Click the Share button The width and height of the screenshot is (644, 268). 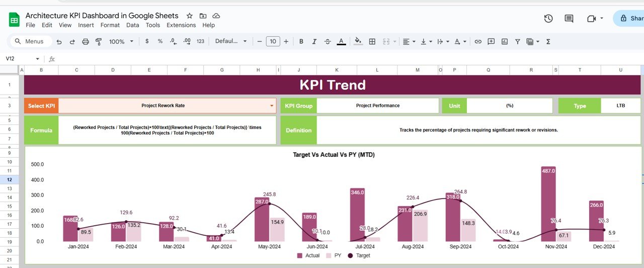click(628, 18)
